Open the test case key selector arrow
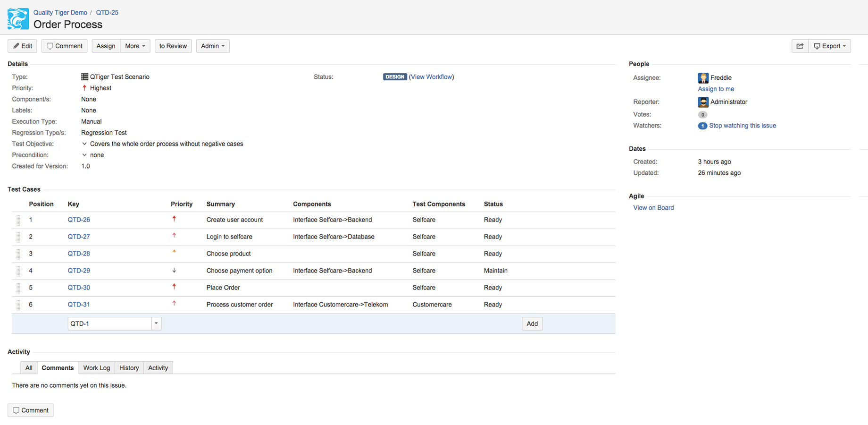This screenshot has width=868, height=425. click(x=156, y=323)
